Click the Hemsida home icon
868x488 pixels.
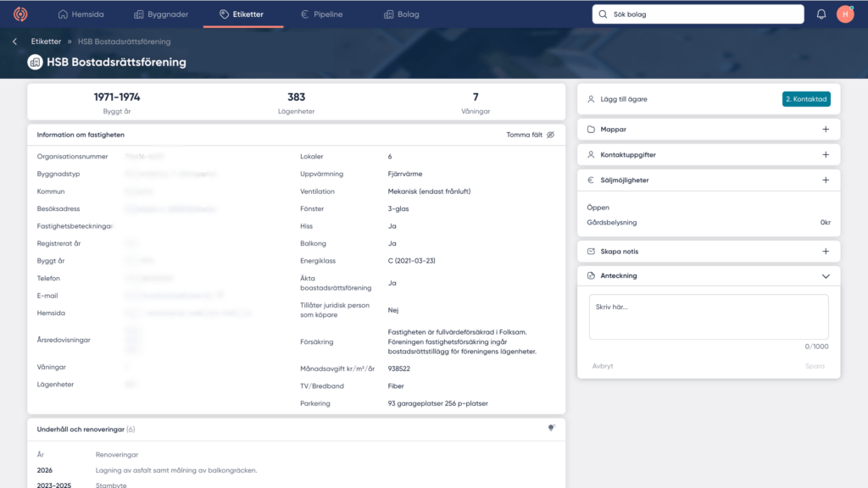(x=63, y=14)
